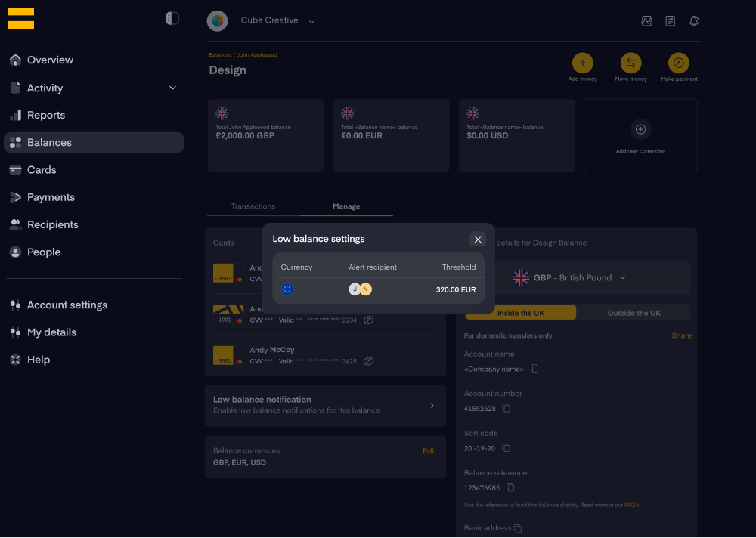Click the Cube Creative avatar
The height and width of the screenshot is (538, 756).
[218, 20]
